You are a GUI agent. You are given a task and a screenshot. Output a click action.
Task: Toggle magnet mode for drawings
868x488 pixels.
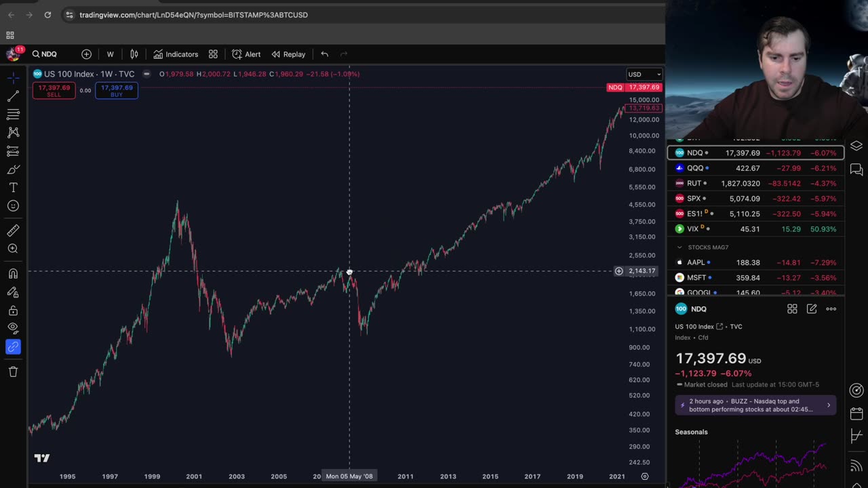[x=13, y=273]
